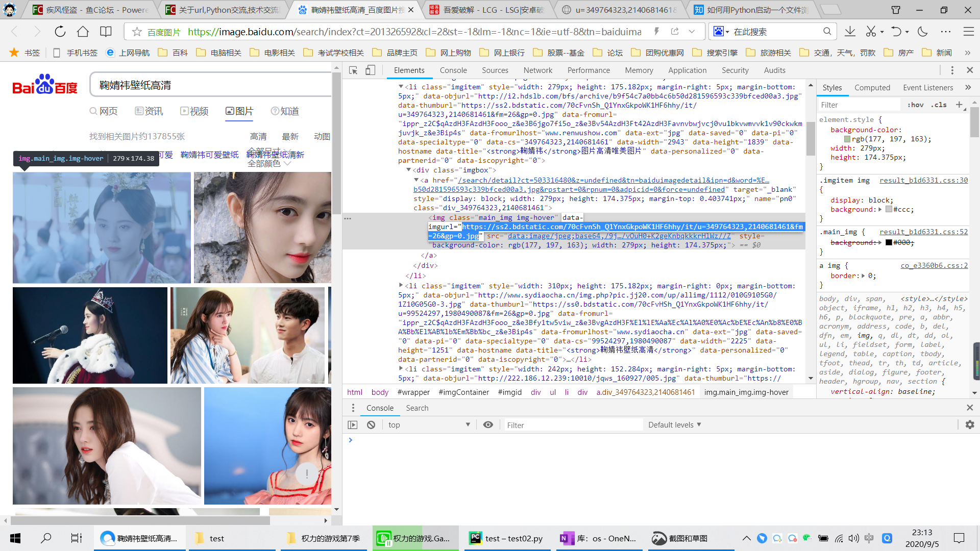Reload the page with the refresh icon
This screenshot has width=980, height=551.
tap(60, 32)
